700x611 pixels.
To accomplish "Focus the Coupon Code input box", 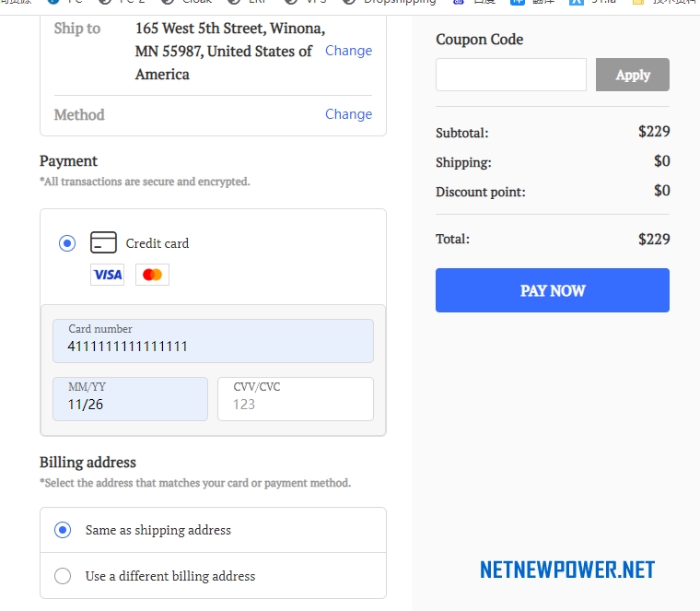I will [x=511, y=75].
